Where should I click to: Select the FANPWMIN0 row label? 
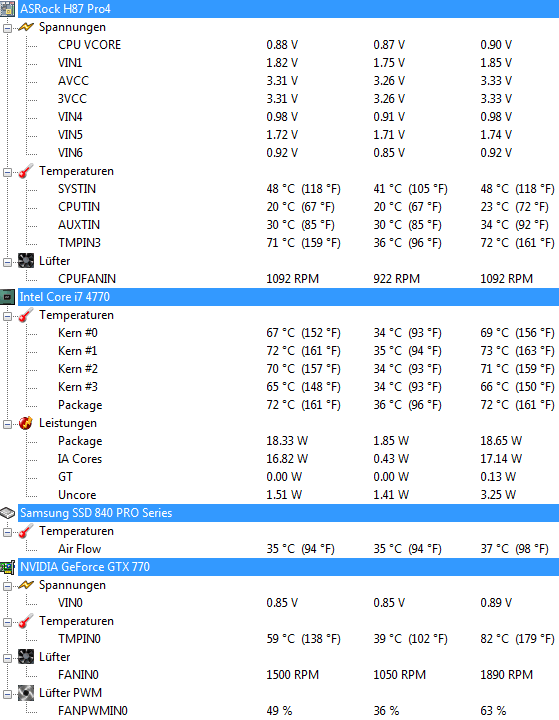coord(92,711)
